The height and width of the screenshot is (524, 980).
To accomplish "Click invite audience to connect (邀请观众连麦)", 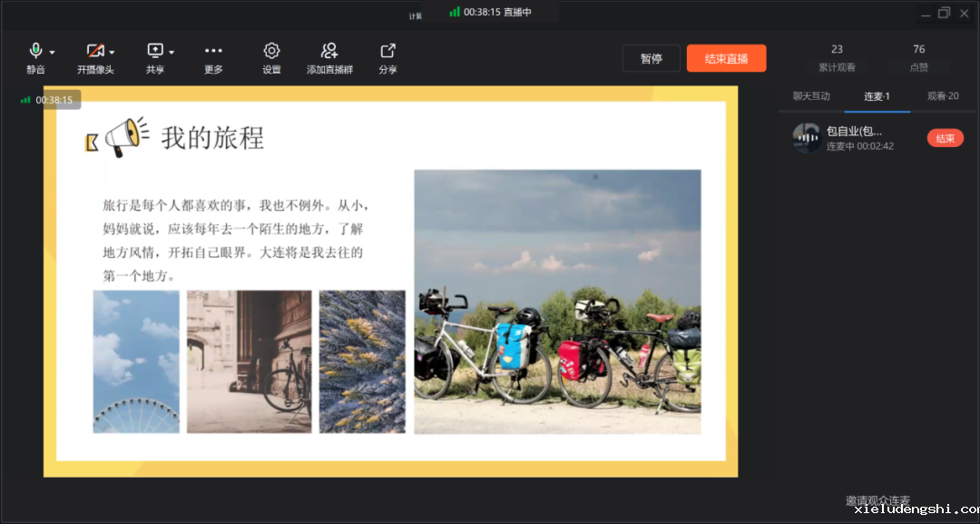I will click(877, 500).
